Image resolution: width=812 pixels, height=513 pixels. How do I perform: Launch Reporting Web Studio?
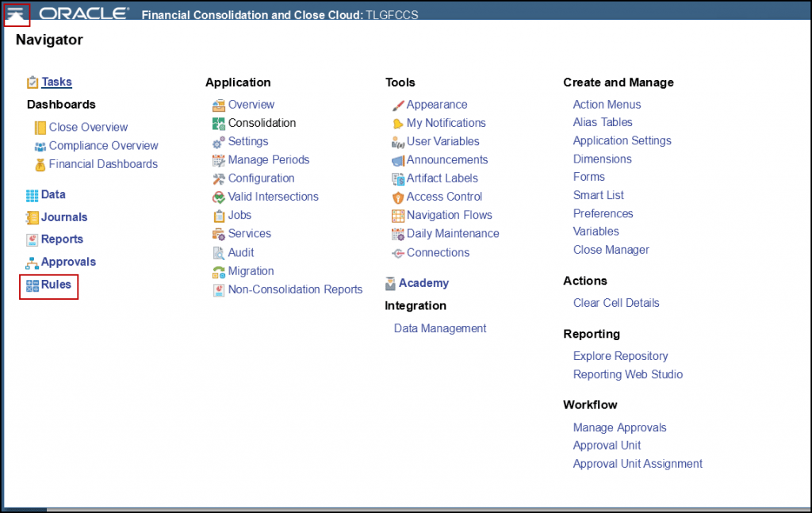[x=628, y=374]
